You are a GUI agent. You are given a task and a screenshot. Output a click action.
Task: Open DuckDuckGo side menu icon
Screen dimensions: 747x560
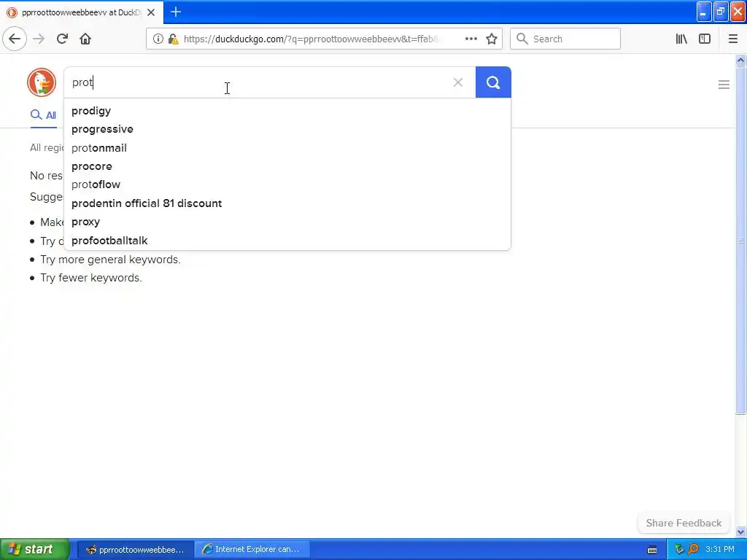click(x=724, y=85)
